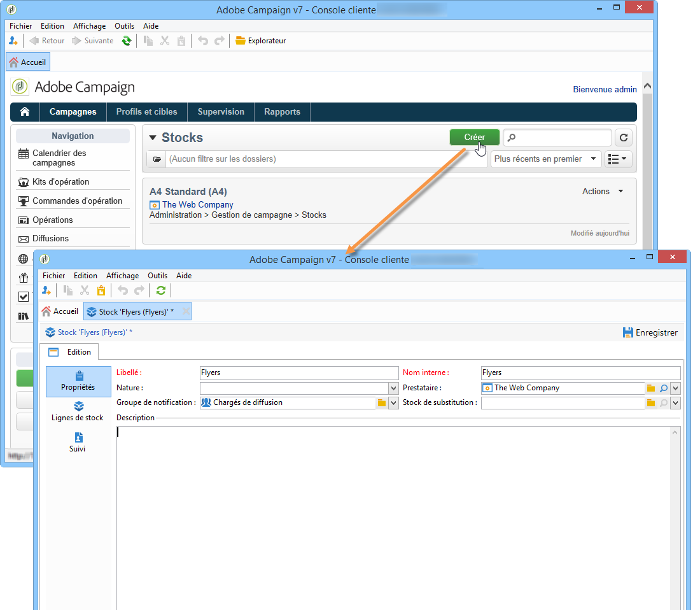The image size is (700, 610).
Task: Click the green refresh icon in front window toolbar
Action: [161, 291]
